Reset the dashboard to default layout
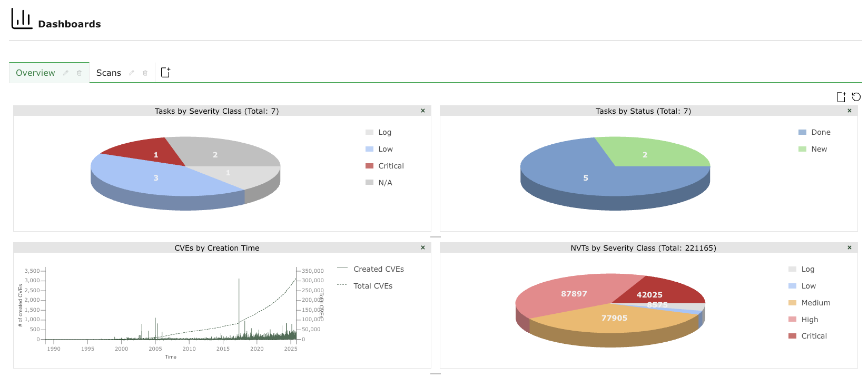This screenshot has width=868, height=387. [x=856, y=97]
